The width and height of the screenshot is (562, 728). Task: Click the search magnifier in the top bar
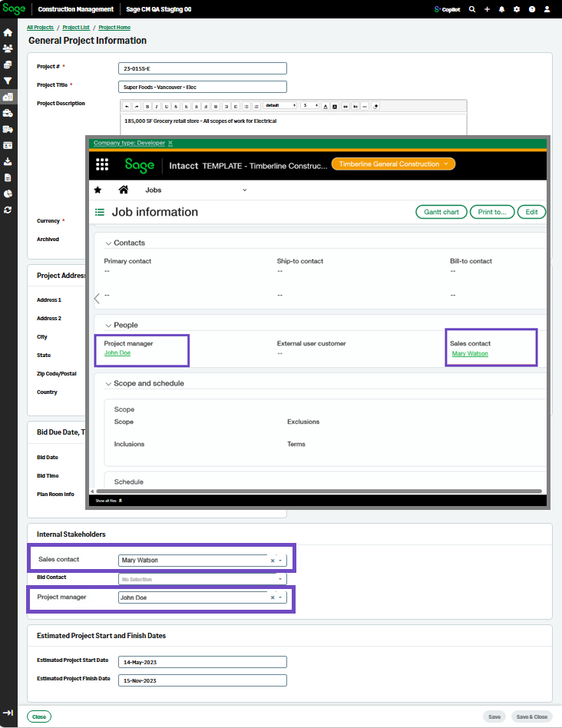472,9
